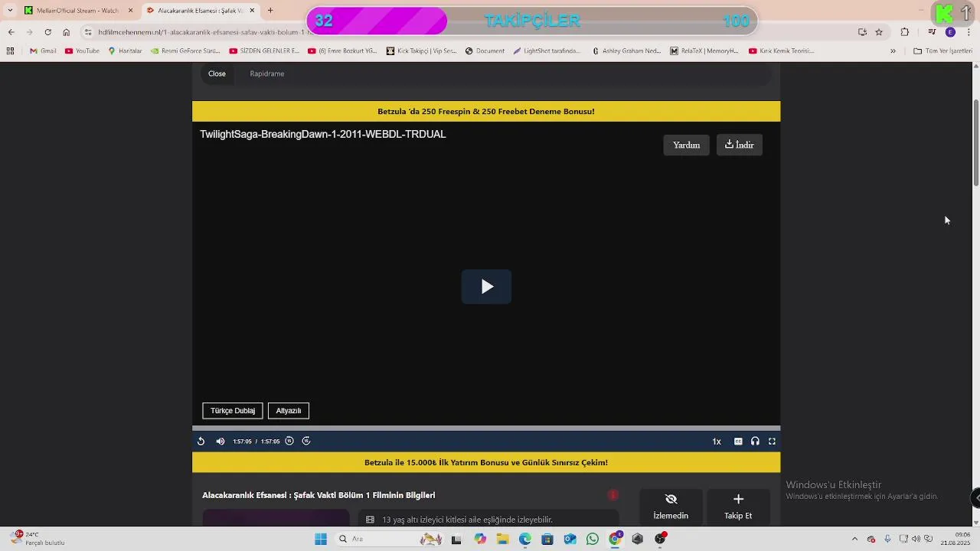Close the Alacakaranlık Efsanesi tab
The image size is (980, 551).
(252, 11)
